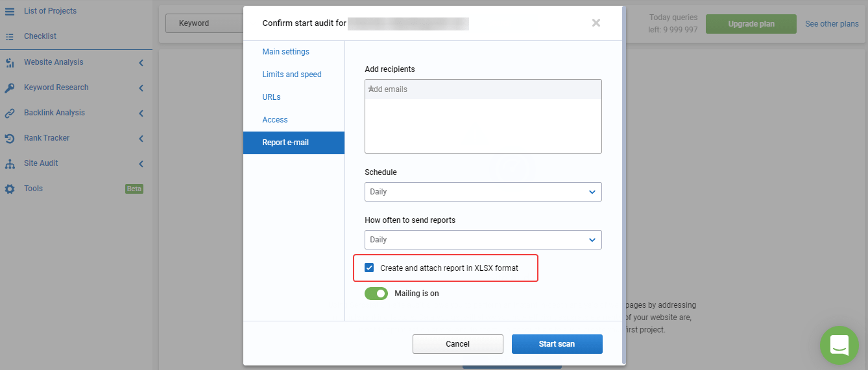868x370 pixels.
Task: Open the Schedule dropdown
Action: coord(483,192)
